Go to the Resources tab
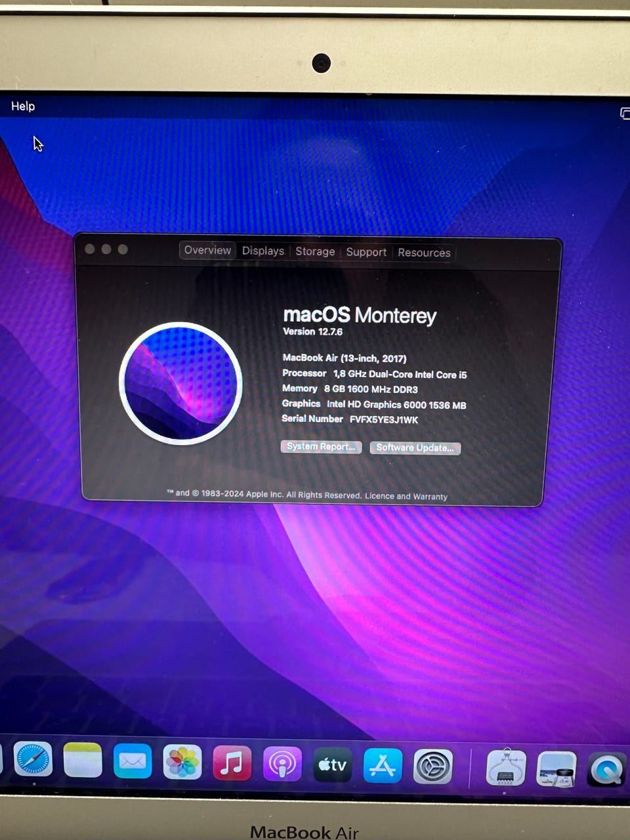 pos(424,253)
